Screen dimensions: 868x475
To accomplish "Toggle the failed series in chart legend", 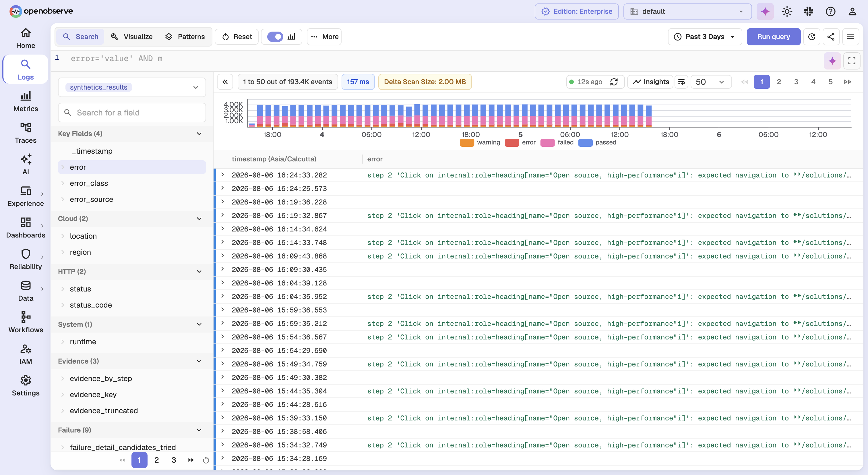I will (557, 143).
